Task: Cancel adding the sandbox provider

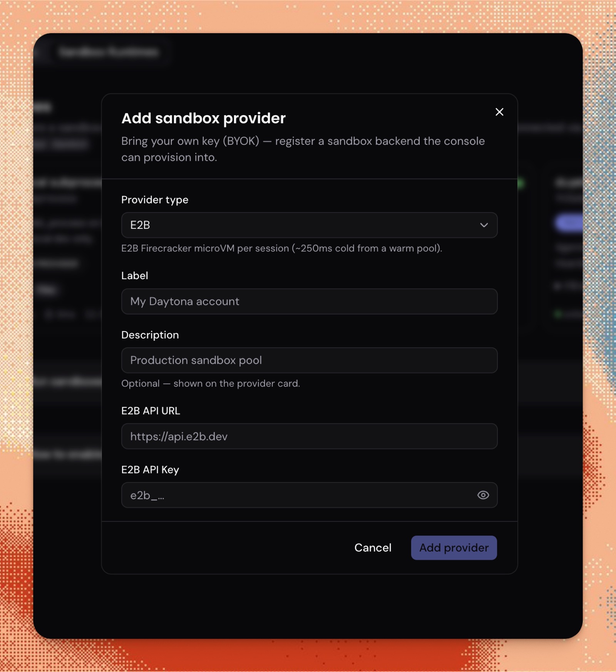Action: [x=373, y=548]
